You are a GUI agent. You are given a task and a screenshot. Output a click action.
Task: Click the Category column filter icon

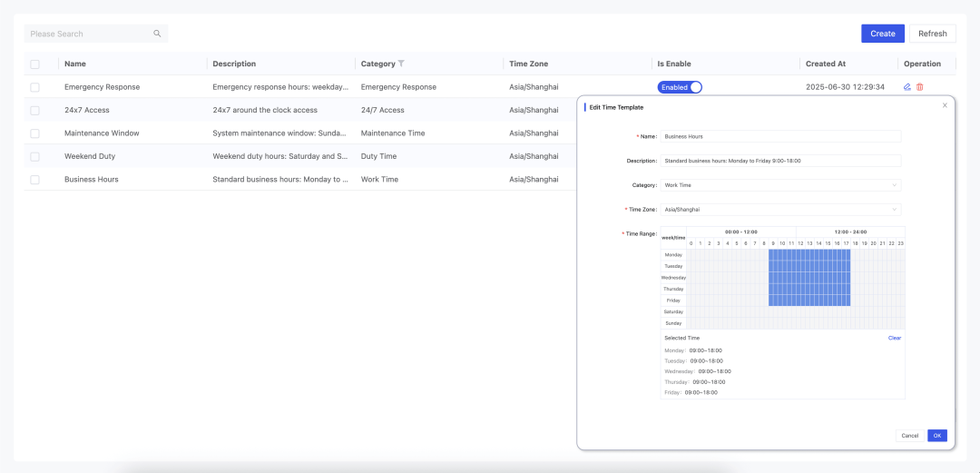pyautogui.click(x=402, y=64)
